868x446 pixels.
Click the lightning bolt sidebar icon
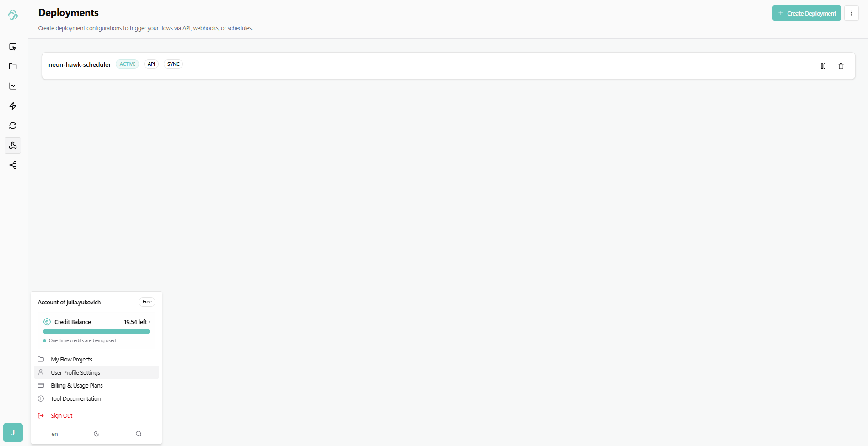13,106
